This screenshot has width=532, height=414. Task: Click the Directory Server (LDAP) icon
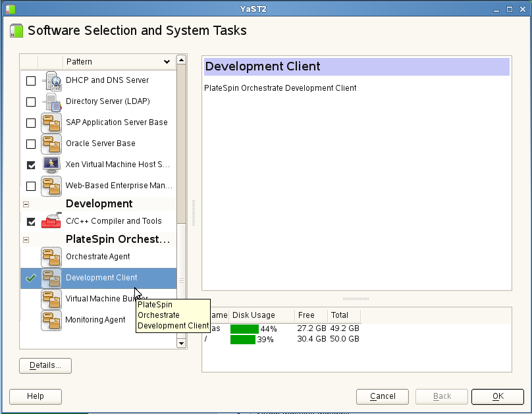pos(51,102)
